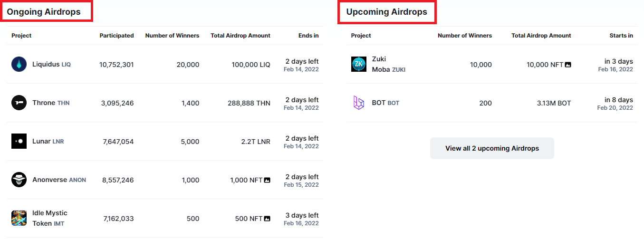Open the Anonverse ANON project link
644x239 pixels.
(x=59, y=180)
